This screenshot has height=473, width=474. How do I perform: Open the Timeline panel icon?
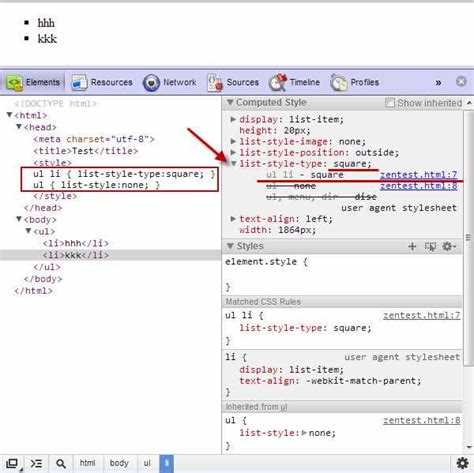pos(278,82)
